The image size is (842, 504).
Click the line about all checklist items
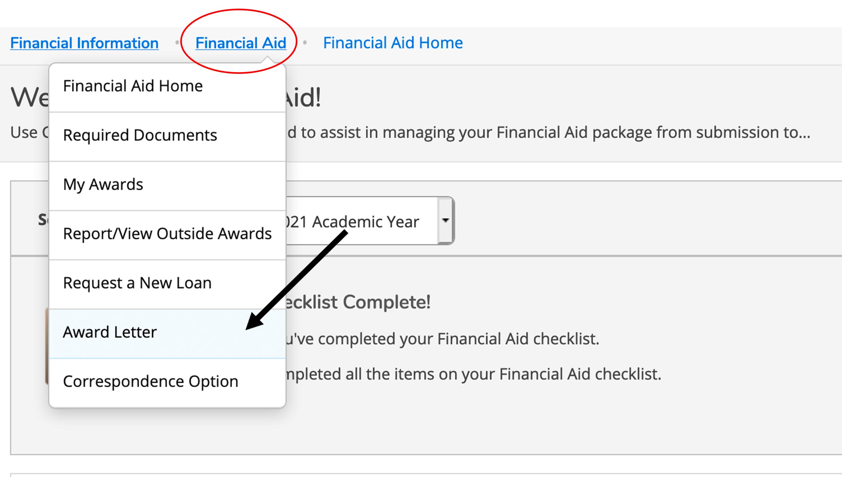[473, 374]
